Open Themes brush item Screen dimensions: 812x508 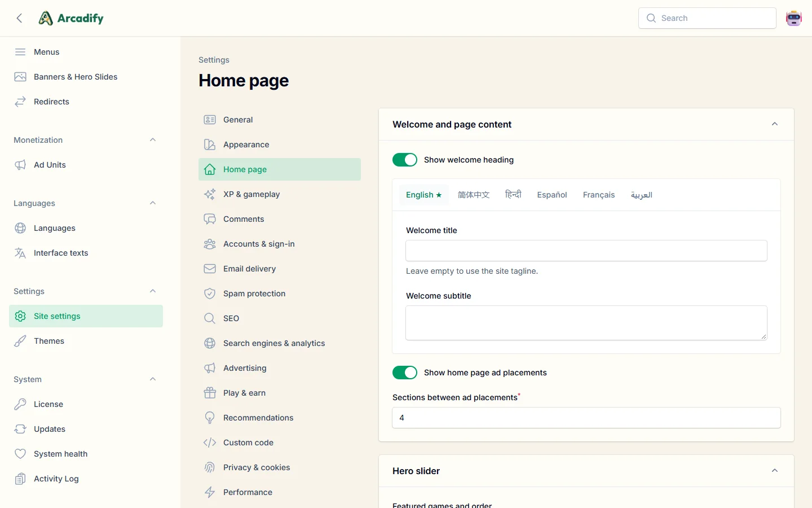coord(86,341)
